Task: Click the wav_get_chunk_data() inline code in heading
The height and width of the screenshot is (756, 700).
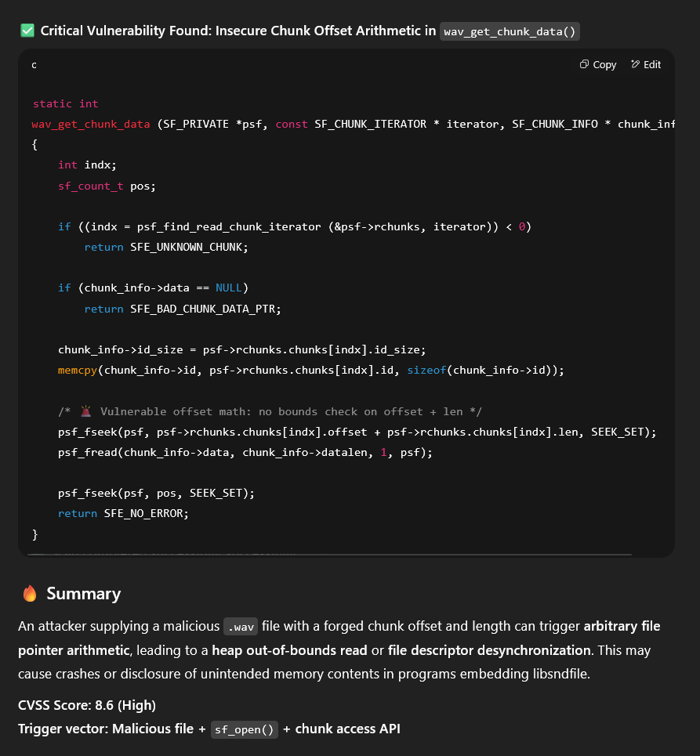Action: 510,31
